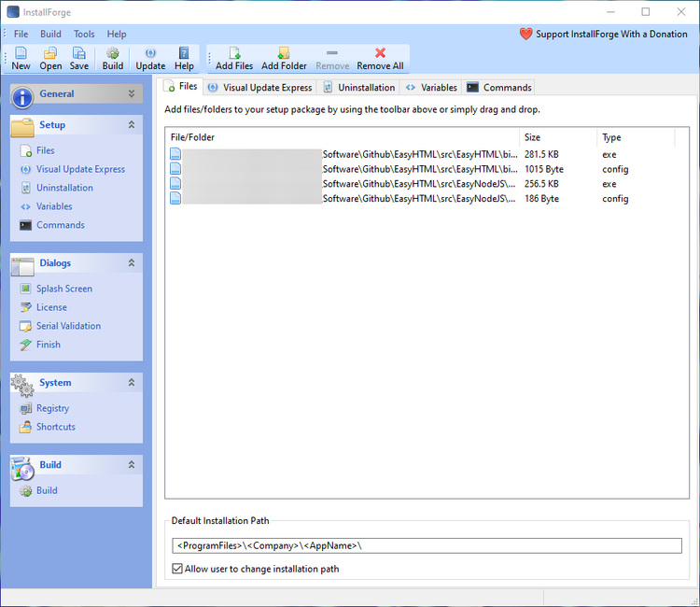Open Uninstallation in the sidebar

tap(64, 188)
